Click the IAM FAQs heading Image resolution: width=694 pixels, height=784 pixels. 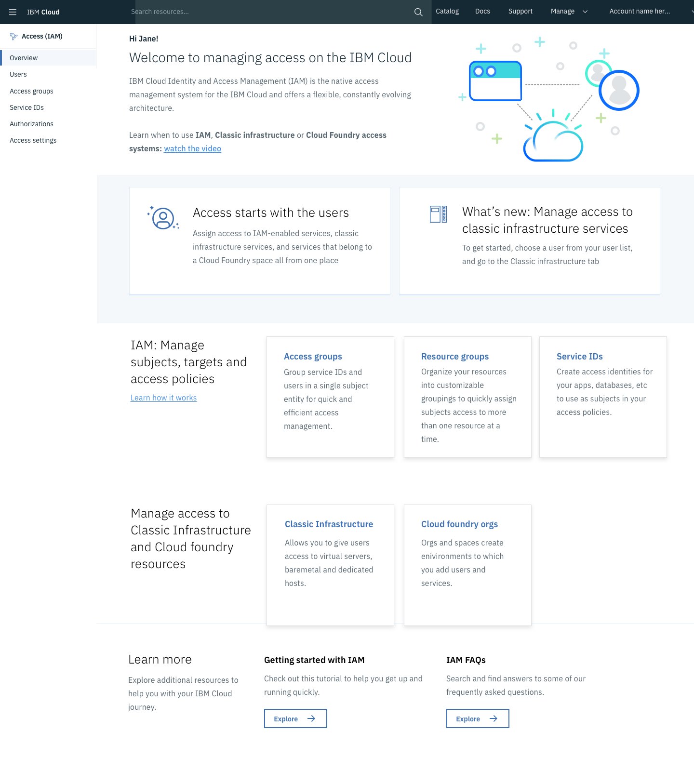coord(466,660)
